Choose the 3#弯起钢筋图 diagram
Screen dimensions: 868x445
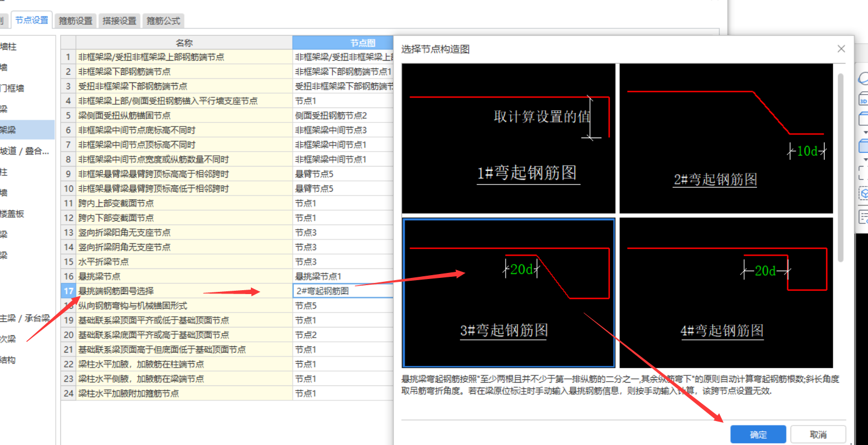[508, 292]
